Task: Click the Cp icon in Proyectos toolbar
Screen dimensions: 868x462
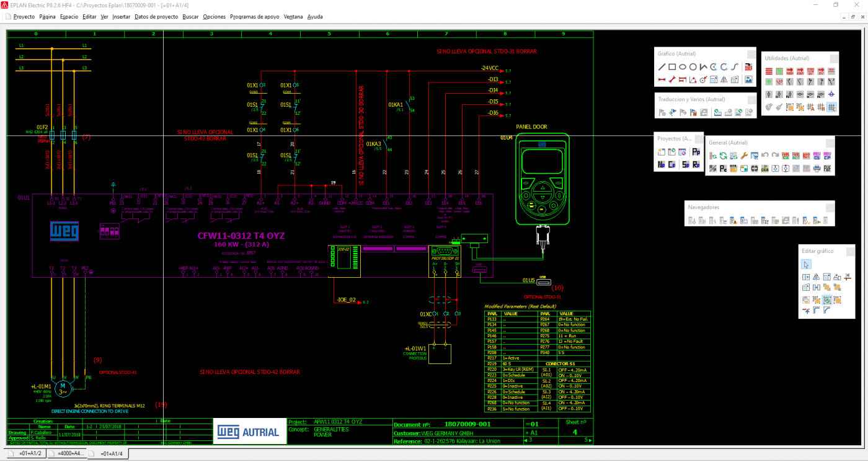Action: (x=671, y=164)
